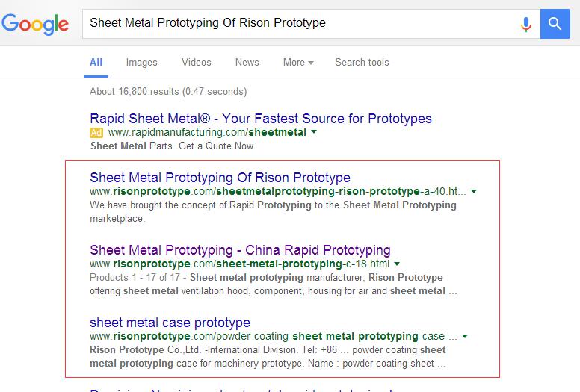Image resolution: width=580 pixels, height=392 pixels.
Task: Open 'Sheet Metal Prototyping Of Rison Prototype' result
Action: click(220, 178)
